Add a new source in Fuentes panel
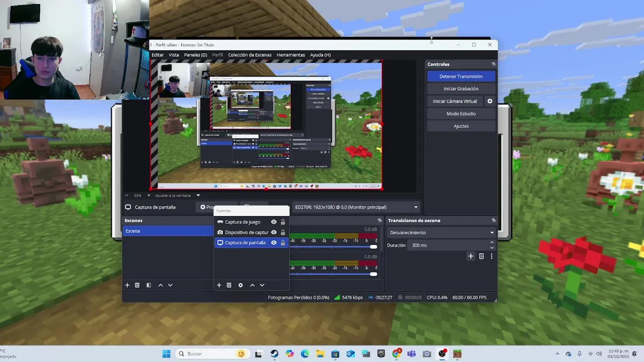This screenshot has height=362, width=644. coord(219,285)
